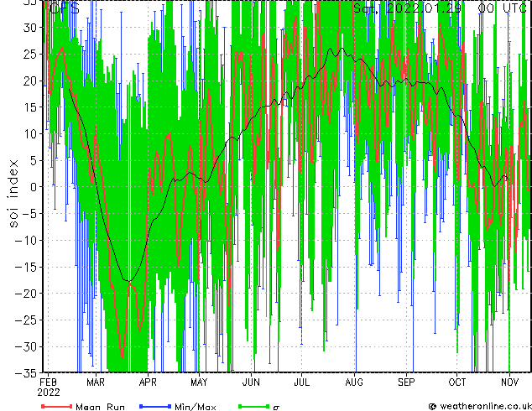Click the 'soi index' y-axis label
The image size is (532, 411).
click(13, 194)
